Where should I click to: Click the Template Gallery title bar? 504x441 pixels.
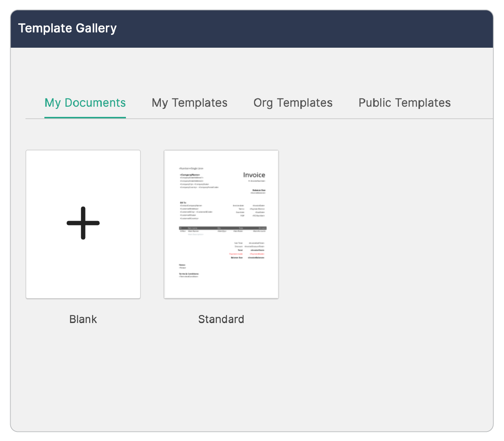[68, 27]
